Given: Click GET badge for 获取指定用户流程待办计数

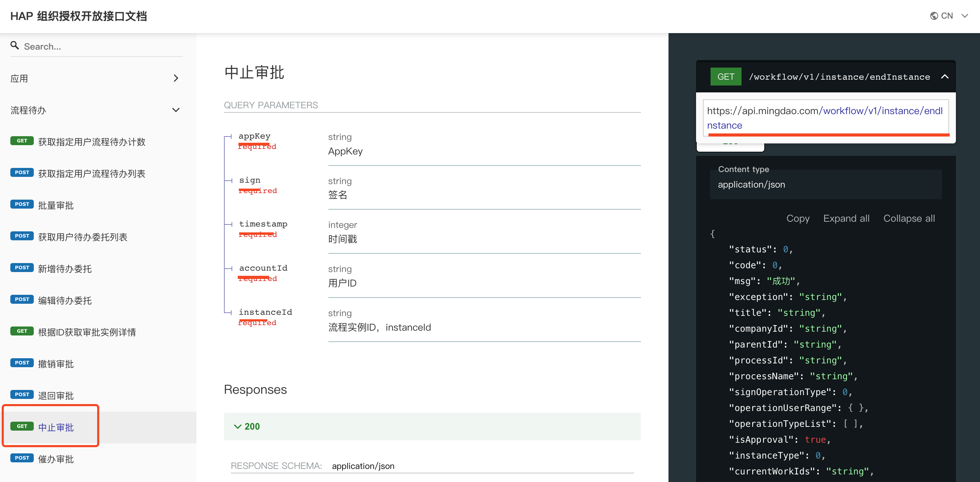Looking at the screenshot, I should click(x=22, y=141).
